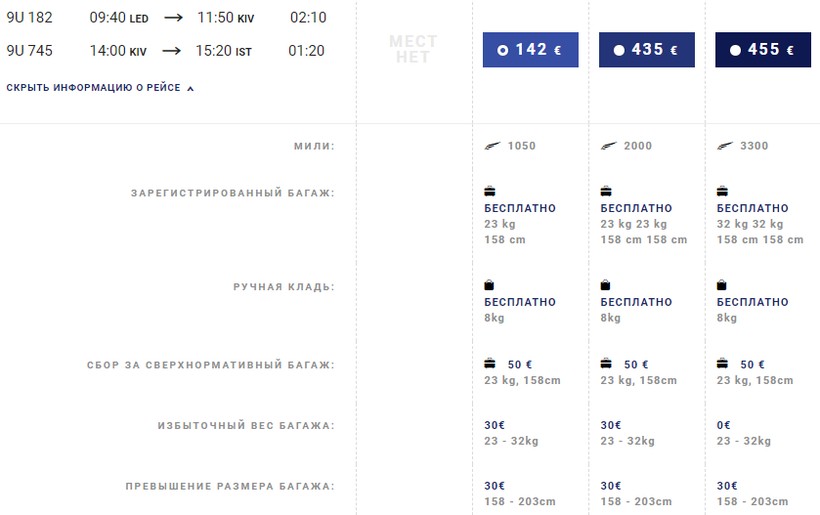Select the 435 € fare radio option
The height and width of the screenshot is (515, 820).
(x=620, y=49)
